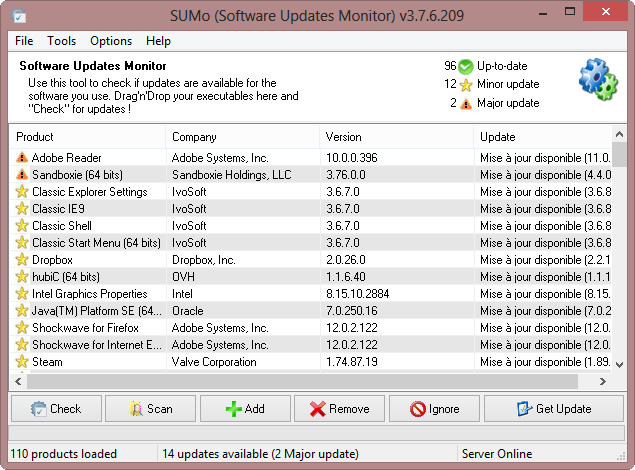Viewport: 635px width, 470px height.
Task: Click the Remove button
Action: [339, 409]
